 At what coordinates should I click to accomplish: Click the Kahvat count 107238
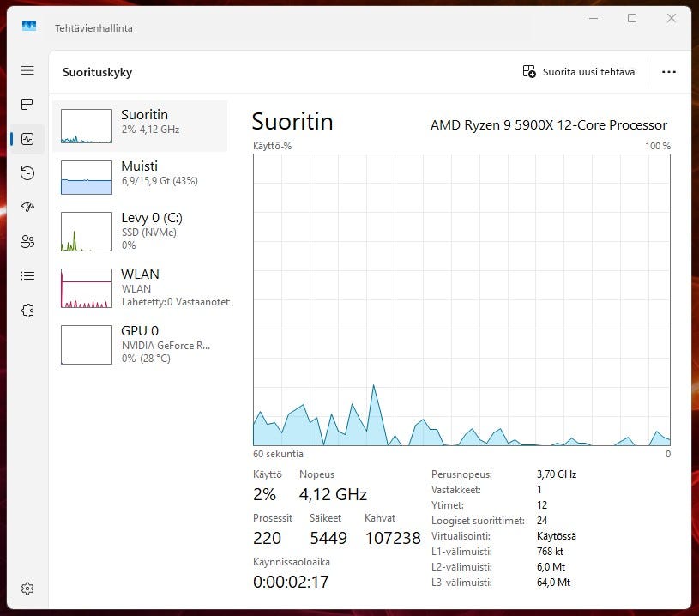point(393,538)
